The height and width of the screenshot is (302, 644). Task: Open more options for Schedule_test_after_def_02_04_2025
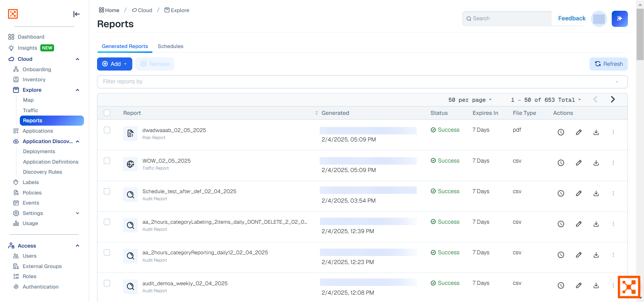pos(613,193)
